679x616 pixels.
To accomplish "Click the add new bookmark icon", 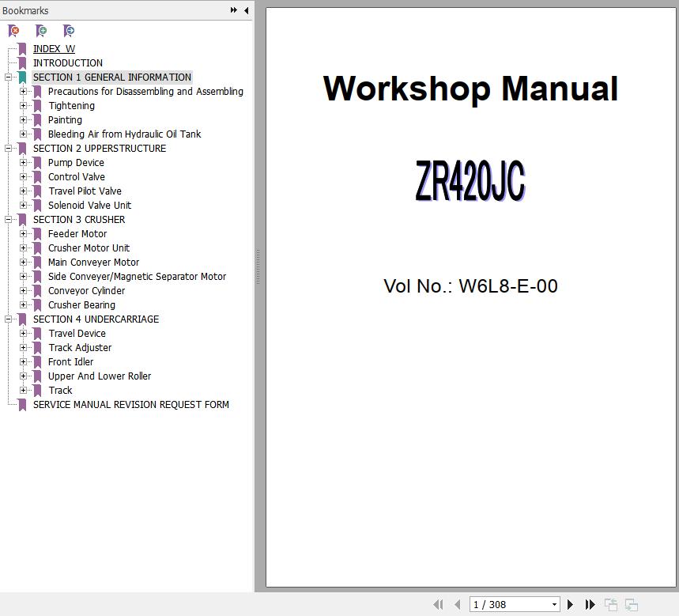I will 41,31.
